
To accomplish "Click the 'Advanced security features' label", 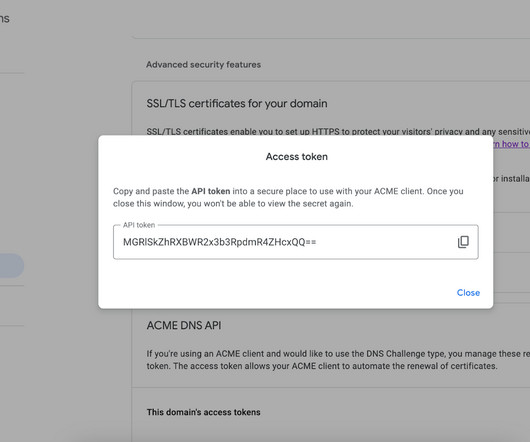I will (x=203, y=65).
